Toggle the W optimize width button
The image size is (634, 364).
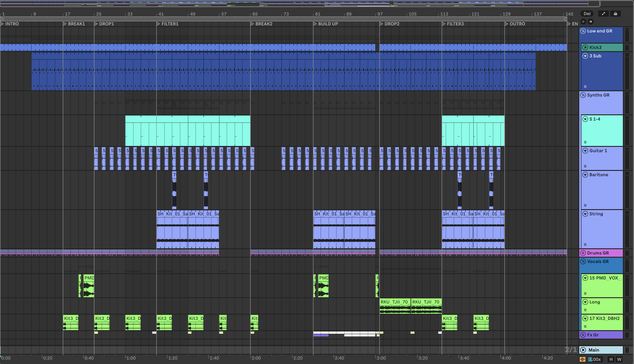point(619,359)
